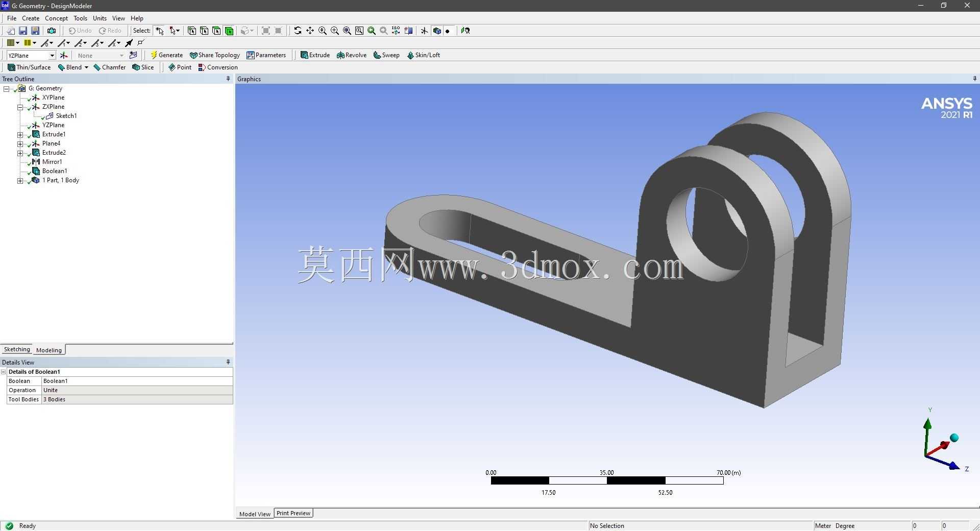Viewport: 980px width, 531px height.
Task: Toggle Display Points
Action: 448,31
